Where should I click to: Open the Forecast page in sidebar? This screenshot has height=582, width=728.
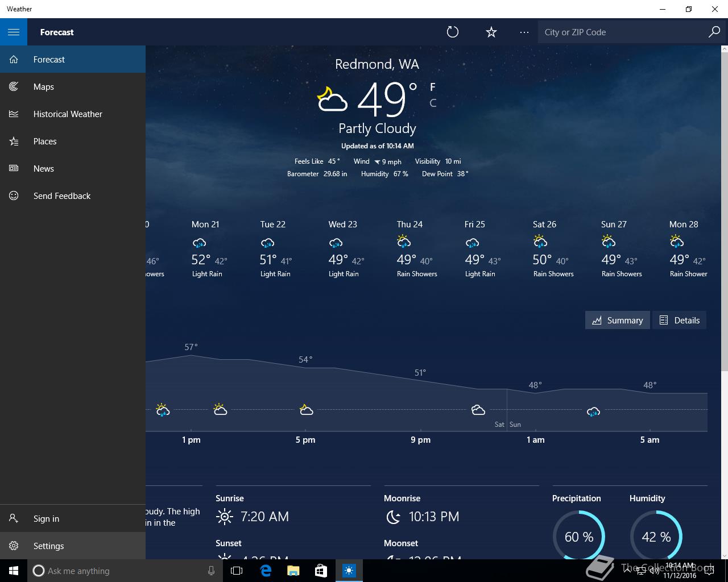pyautogui.click(x=73, y=59)
